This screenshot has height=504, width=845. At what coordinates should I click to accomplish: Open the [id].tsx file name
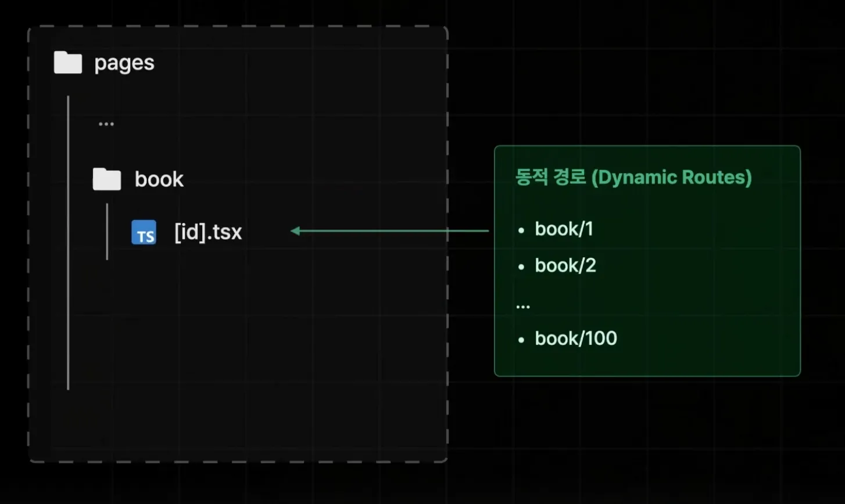pyautogui.click(x=208, y=232)
